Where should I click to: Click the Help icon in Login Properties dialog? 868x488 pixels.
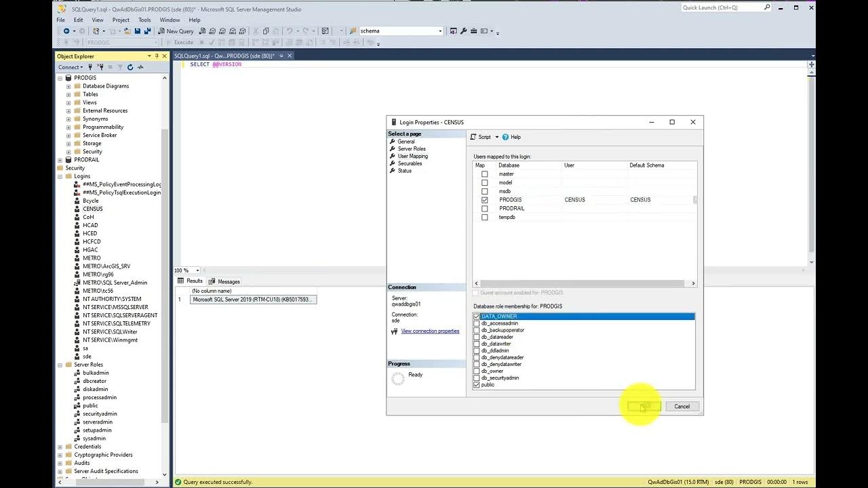[x=512, y=137]
